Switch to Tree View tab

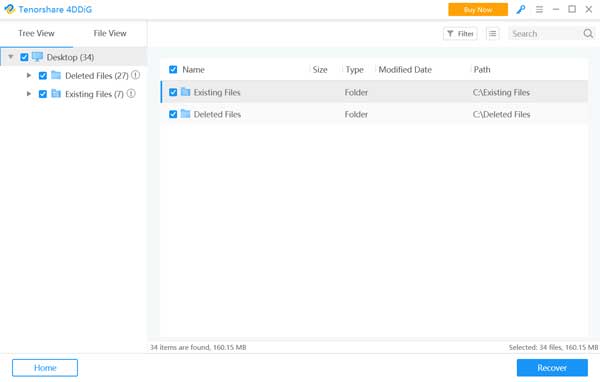point(36,33)
